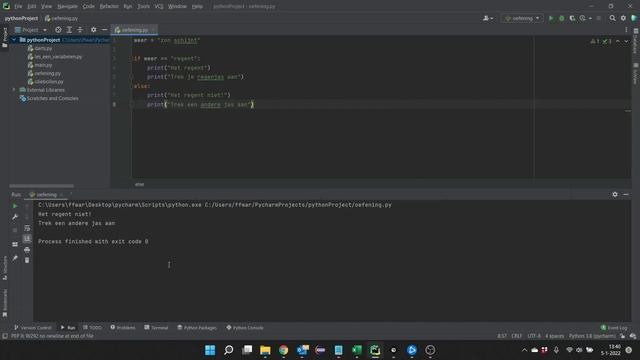Toggle tool window bars icon in status bar corner
The height and width of the screenshot is (360, 640).
(x=4, y=336)
